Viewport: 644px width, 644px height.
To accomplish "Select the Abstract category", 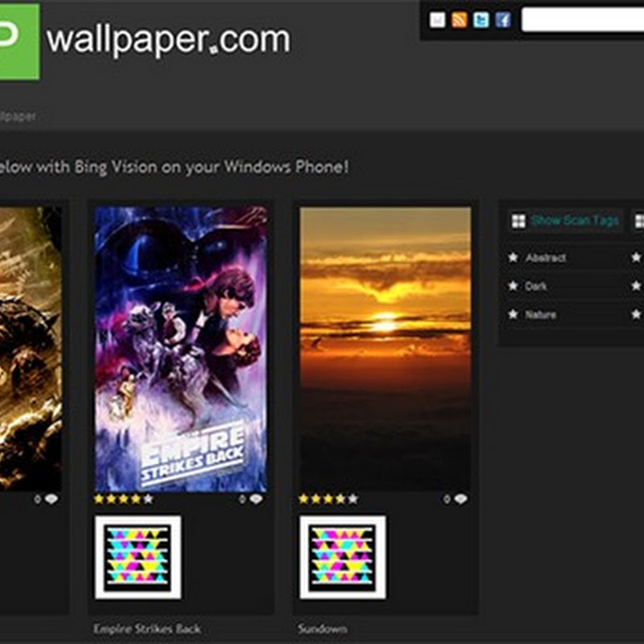I will coord(546,258).
